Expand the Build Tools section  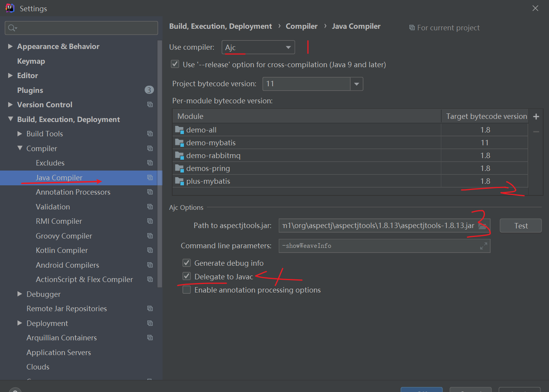19,133
